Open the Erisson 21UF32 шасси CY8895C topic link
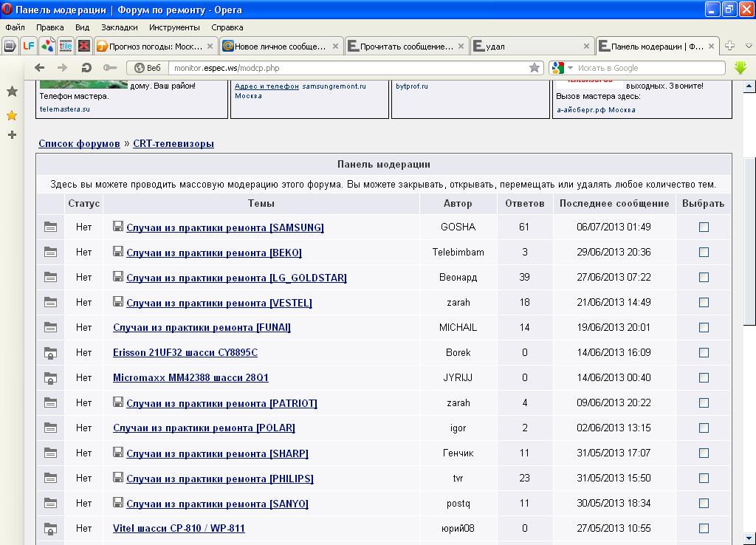This screenshot has width=756, height=545. pos(185,353)
